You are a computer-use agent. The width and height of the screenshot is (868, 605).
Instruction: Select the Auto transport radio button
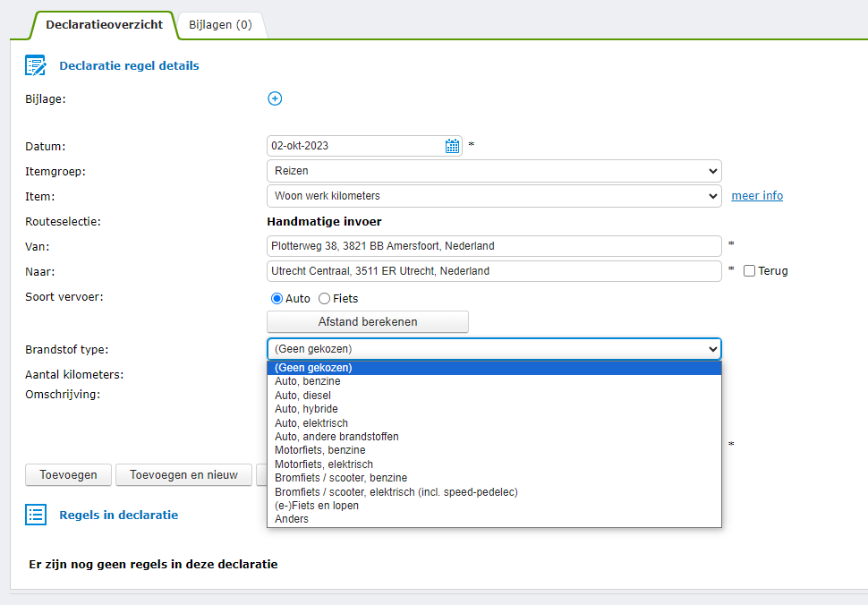(x=277, y=298)
